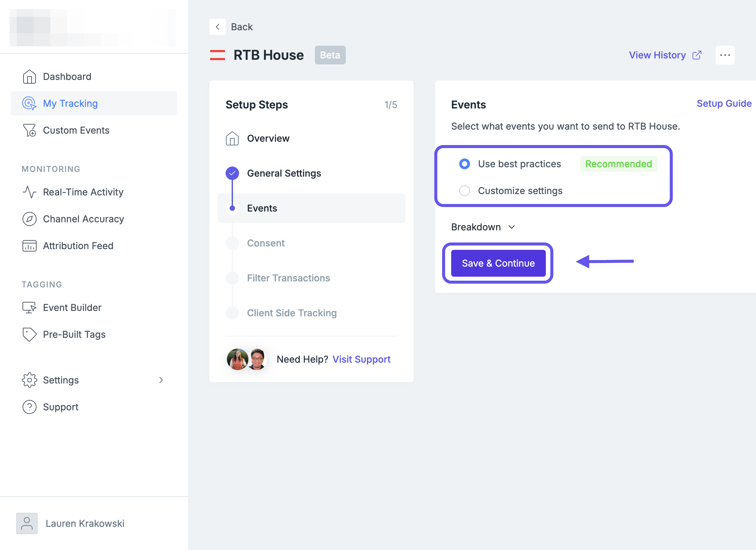Click the General Settings completed checkmark icon
The width and height of the screenshot is (756, 550).
232,173
